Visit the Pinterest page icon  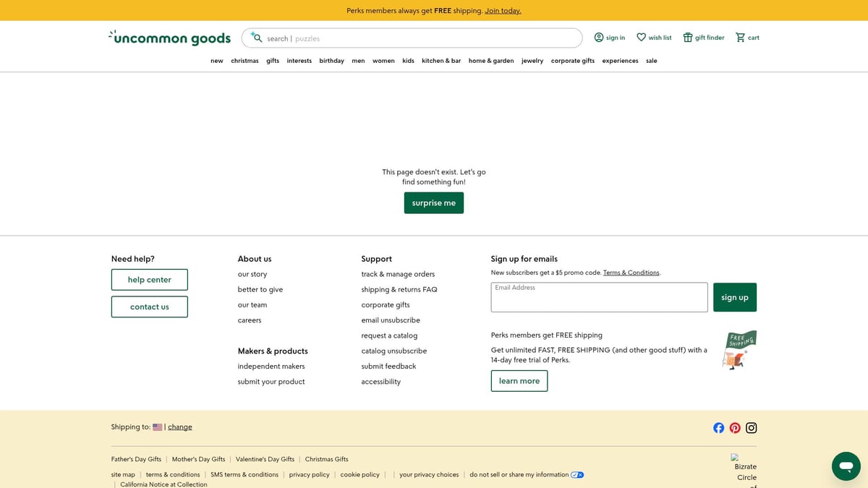click(735, 428)
